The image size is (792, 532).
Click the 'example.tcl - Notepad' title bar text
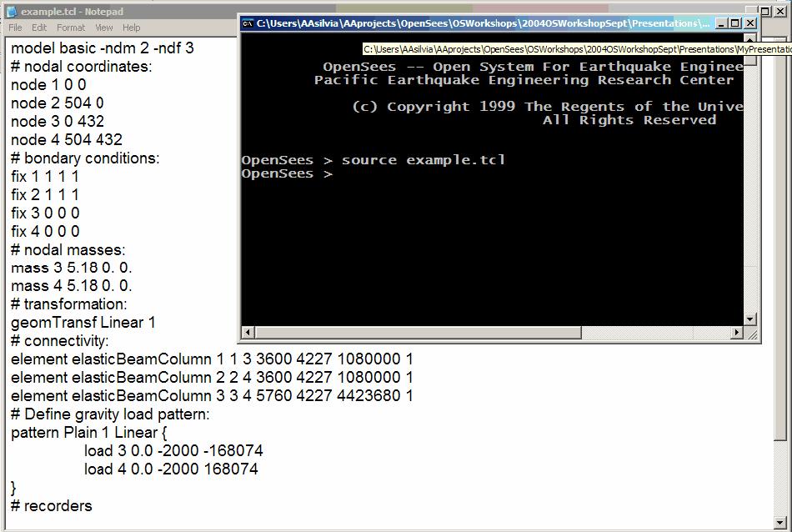point(73,11)
